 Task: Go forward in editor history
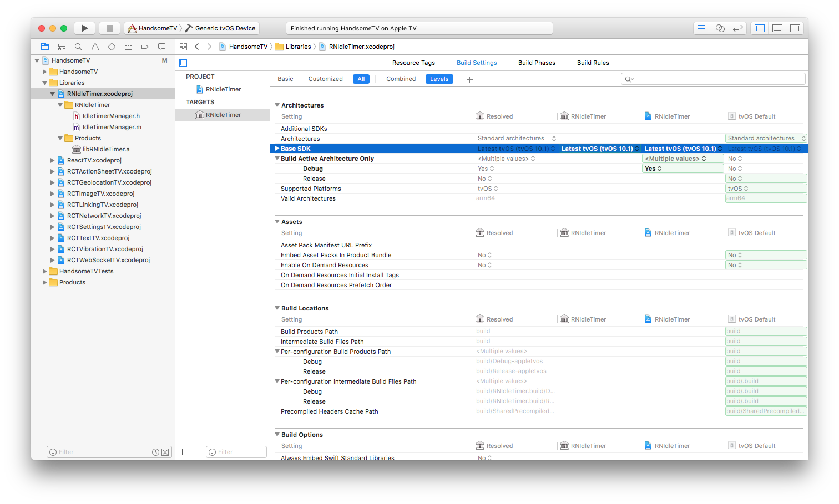pos(209,47)
